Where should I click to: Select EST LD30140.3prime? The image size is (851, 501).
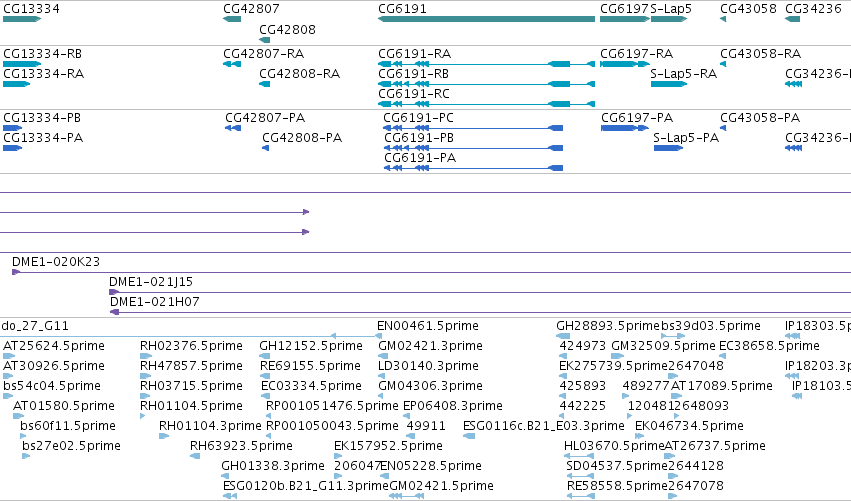pos(429,366)
